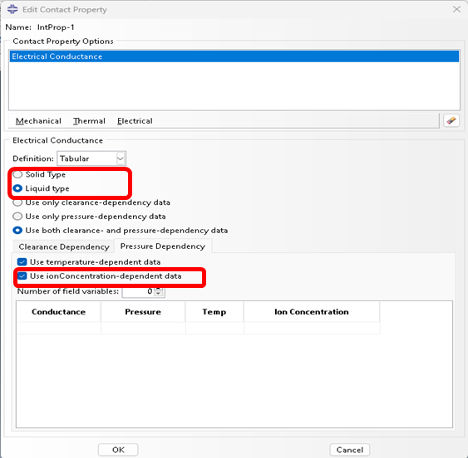The image size is (468, 458).
Task: Switch to the Clearance Dependency tab
Action: click(64, 247)
